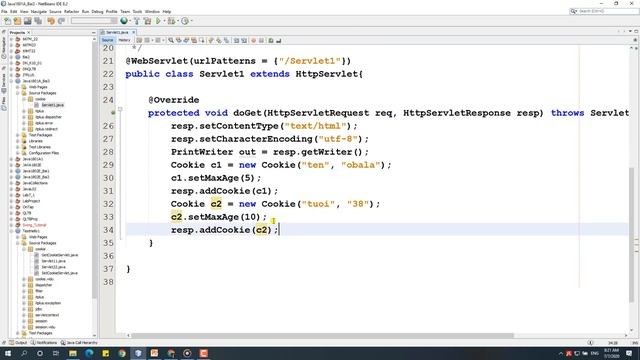The width and height of the screenshot is (640, 360).
Task: Expand the Libraries node
Action: coord(18,141)
